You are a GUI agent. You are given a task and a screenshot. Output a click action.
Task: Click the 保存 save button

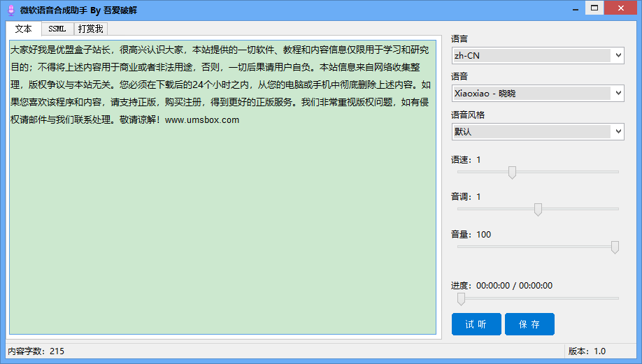coord(530,324)
